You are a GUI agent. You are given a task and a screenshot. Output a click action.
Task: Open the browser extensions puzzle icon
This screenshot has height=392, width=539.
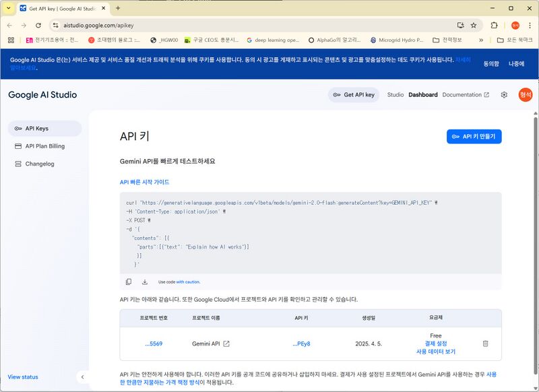coord(494,25)
